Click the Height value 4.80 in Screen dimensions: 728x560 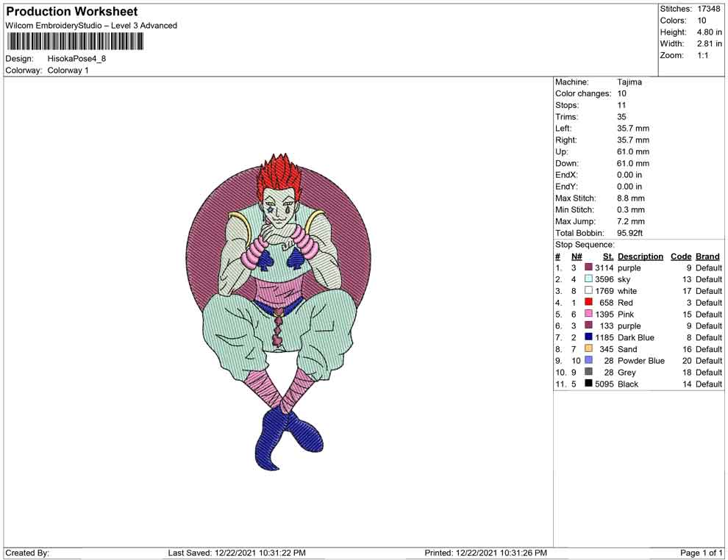709,32
